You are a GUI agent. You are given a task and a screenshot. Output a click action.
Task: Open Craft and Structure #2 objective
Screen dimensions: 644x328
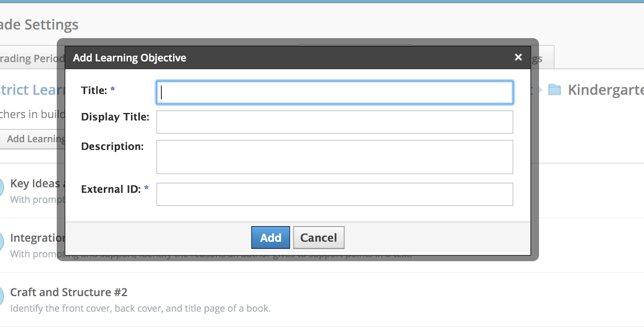(x=68, y=292)
